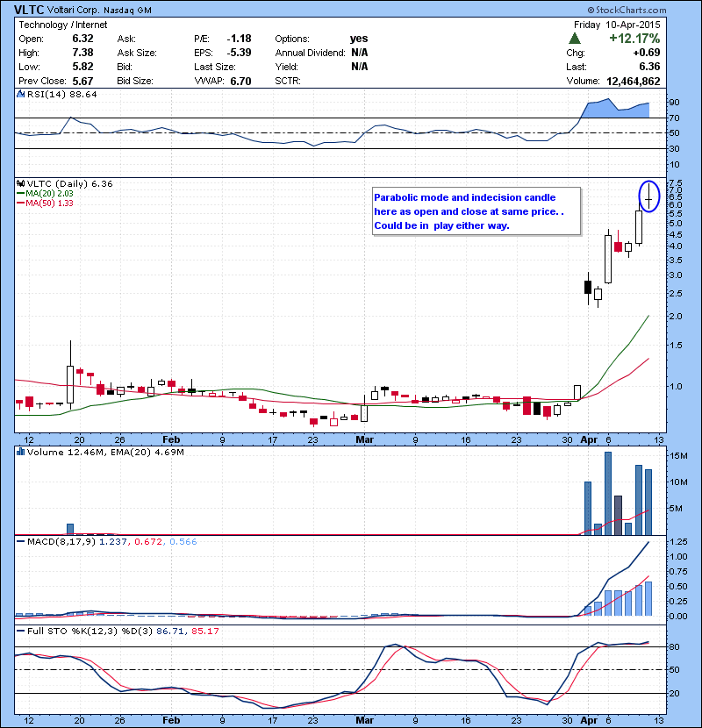Click the EPS value -5.39
The width and height of the screenshot is (702, 728).
239,53
